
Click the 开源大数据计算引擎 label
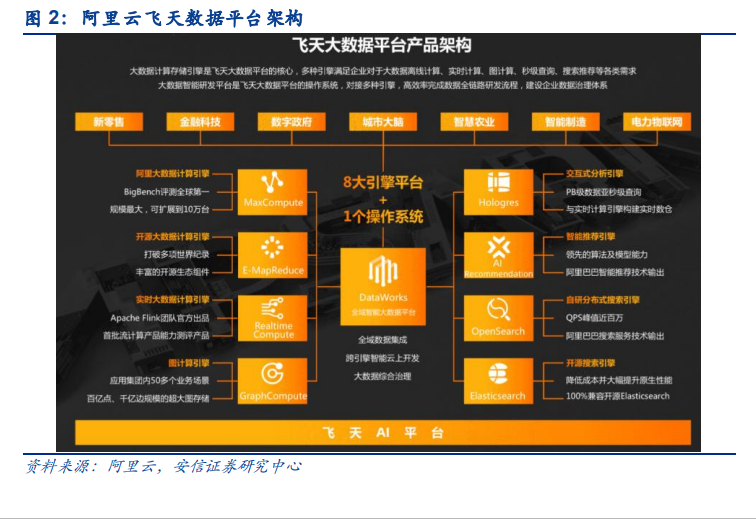(x=173, y=237)
